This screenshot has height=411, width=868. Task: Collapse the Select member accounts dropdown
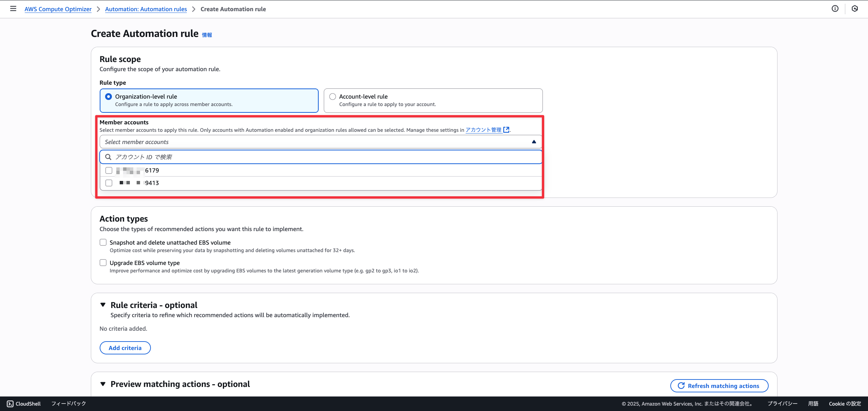pos(534,142)
